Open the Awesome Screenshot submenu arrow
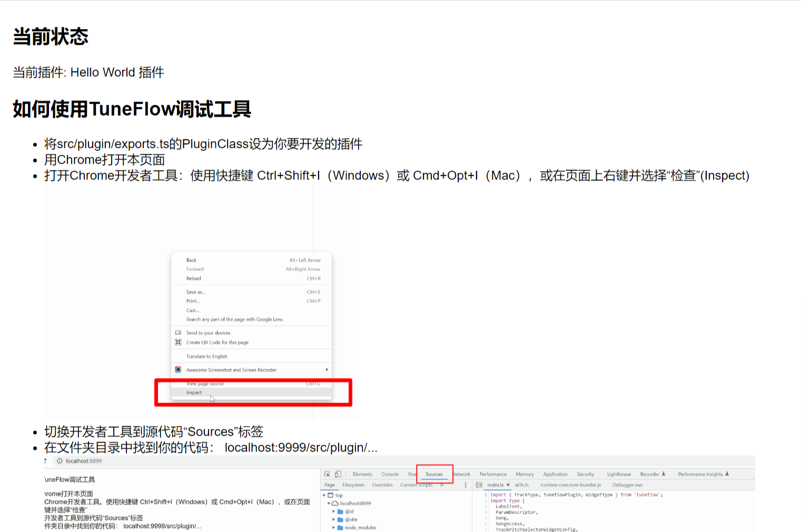 click(x=327, y=370)
